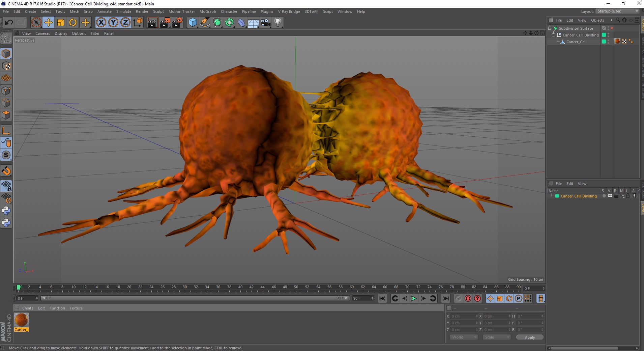
Task: Click the Bend deformer icon
Action: click(x=241, y=23)
